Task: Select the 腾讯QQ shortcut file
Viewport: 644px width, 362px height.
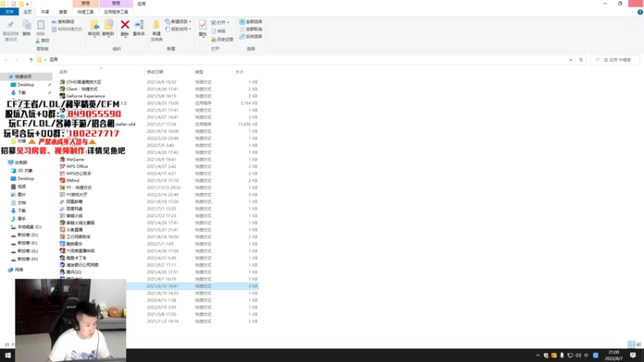Action: point(73,272)
